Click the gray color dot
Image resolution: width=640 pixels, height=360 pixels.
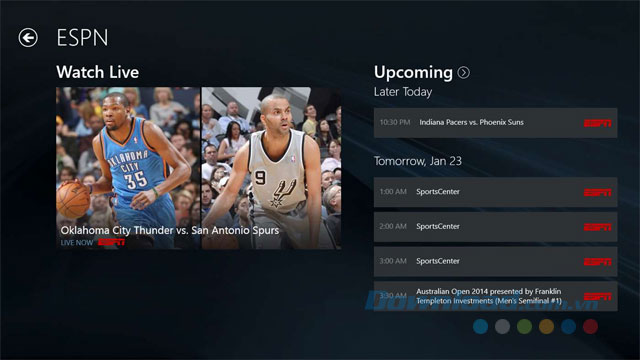(502, 327)
